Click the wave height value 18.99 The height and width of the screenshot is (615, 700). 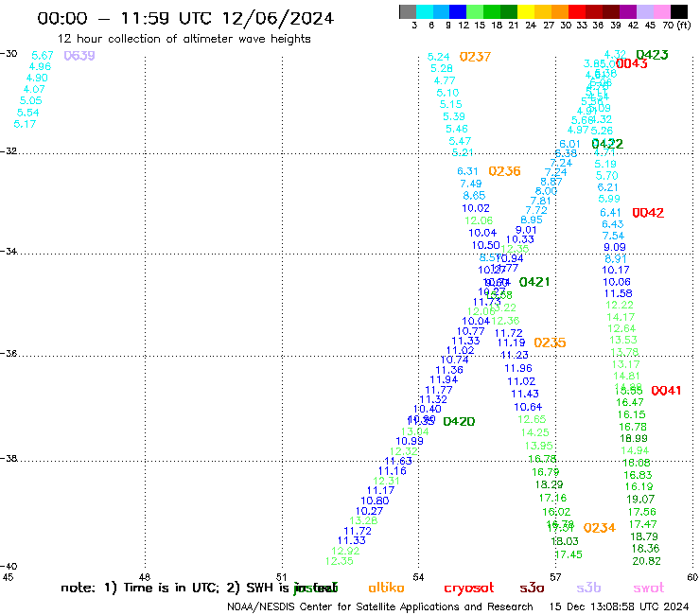pos(634,439)
